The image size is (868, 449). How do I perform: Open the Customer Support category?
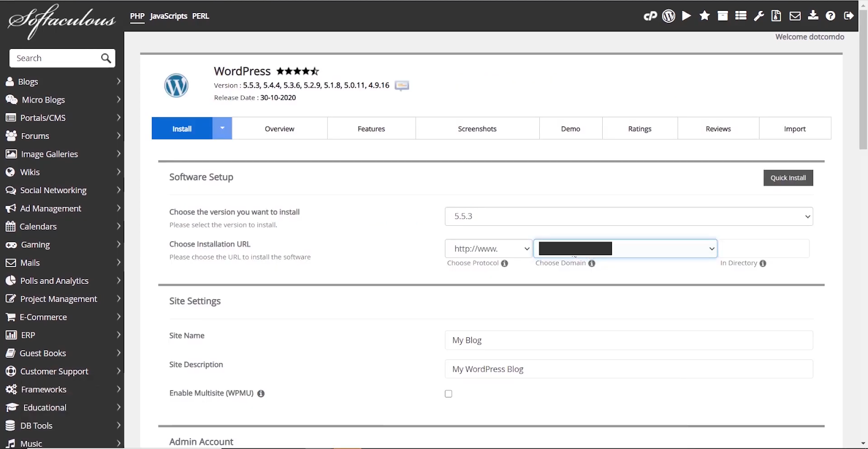54,371
